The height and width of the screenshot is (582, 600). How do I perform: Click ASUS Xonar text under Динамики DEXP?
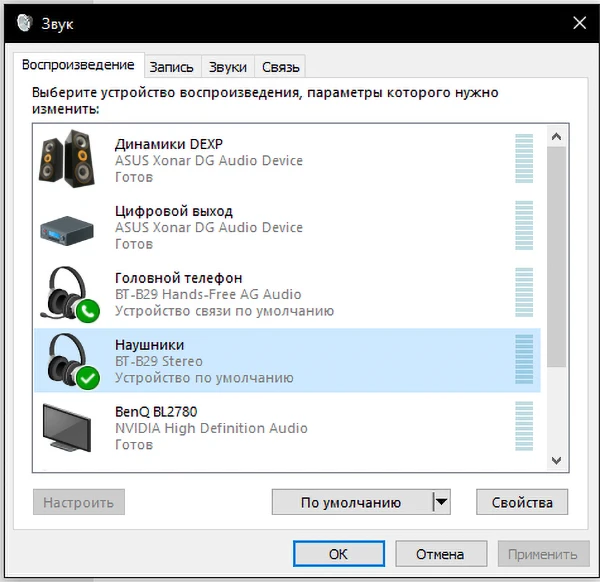209,160
